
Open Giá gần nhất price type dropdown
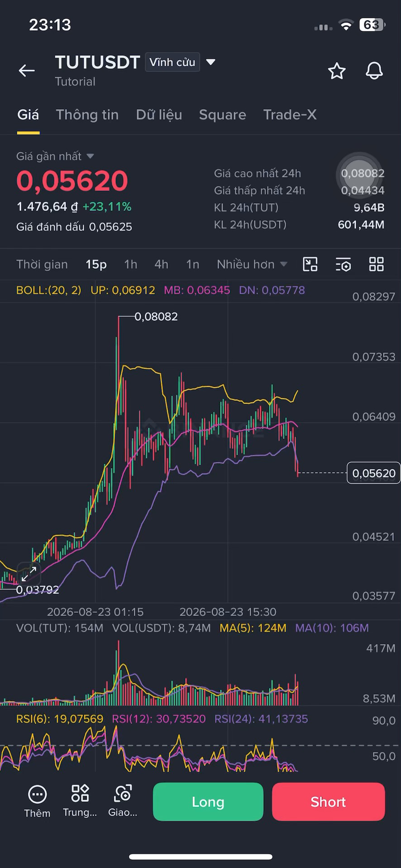55,156
